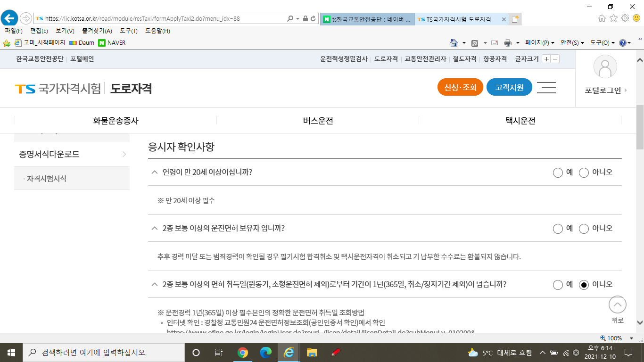Click the 신청·조회 orange button
Screen dimensions: 644x362
click(460, 88)
